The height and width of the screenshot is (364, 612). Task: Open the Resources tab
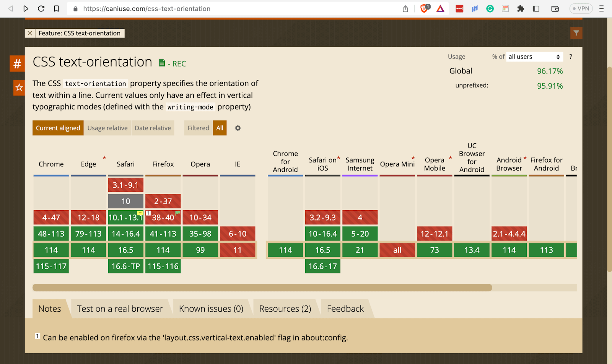[285, 308]
